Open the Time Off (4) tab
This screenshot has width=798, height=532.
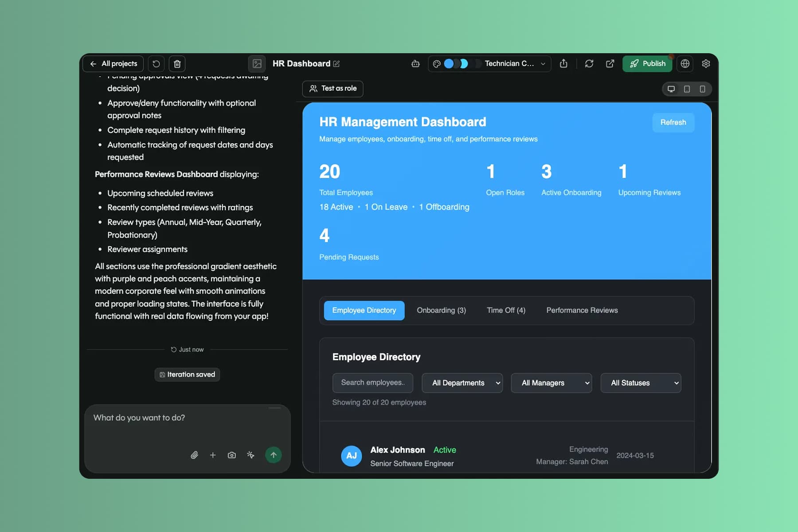click(506, 310)
